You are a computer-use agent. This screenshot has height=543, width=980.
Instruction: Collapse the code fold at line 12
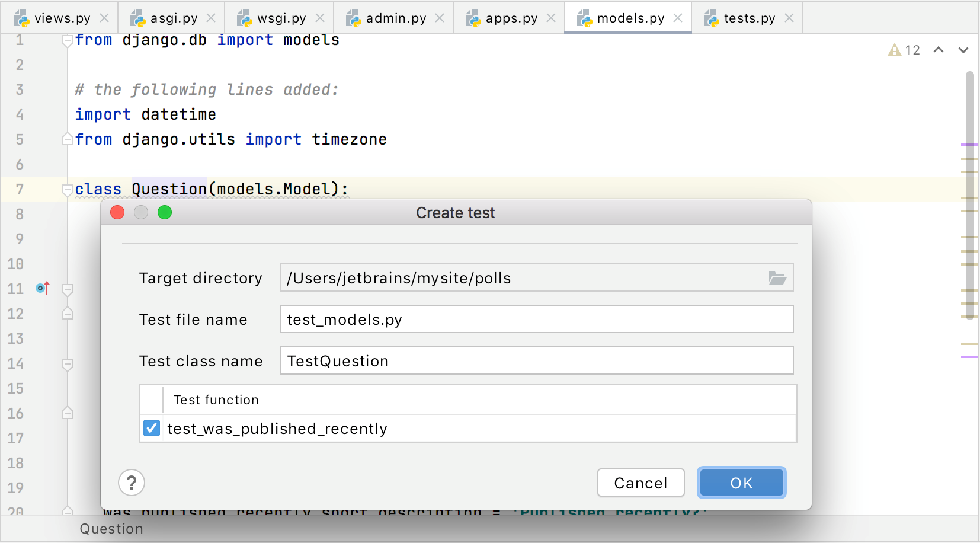point(68,313)
